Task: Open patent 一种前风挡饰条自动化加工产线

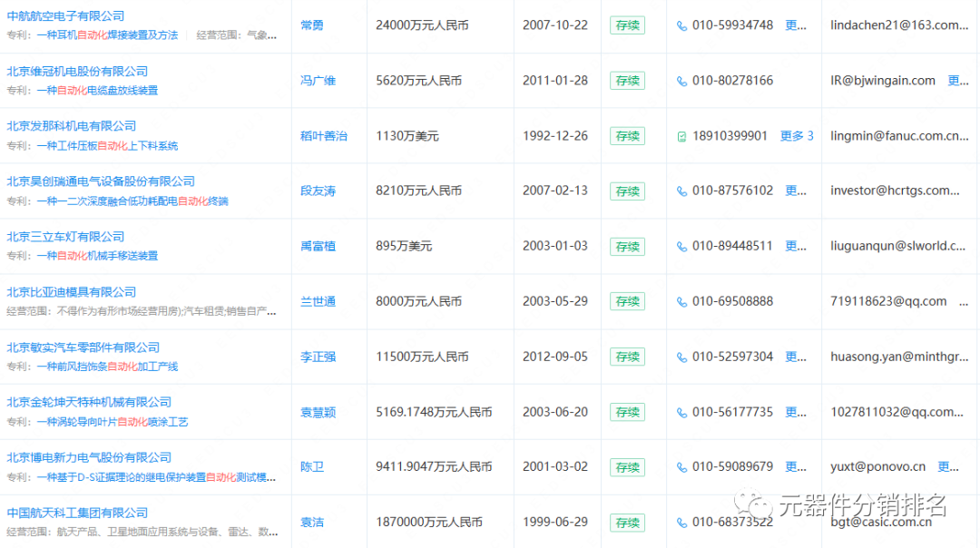Action: (x=107, y=367)
